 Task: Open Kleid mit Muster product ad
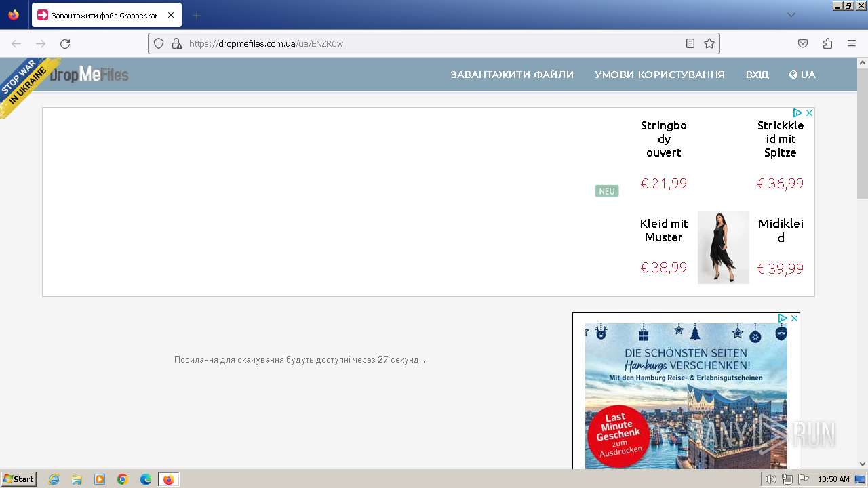(x=664, y=230)
